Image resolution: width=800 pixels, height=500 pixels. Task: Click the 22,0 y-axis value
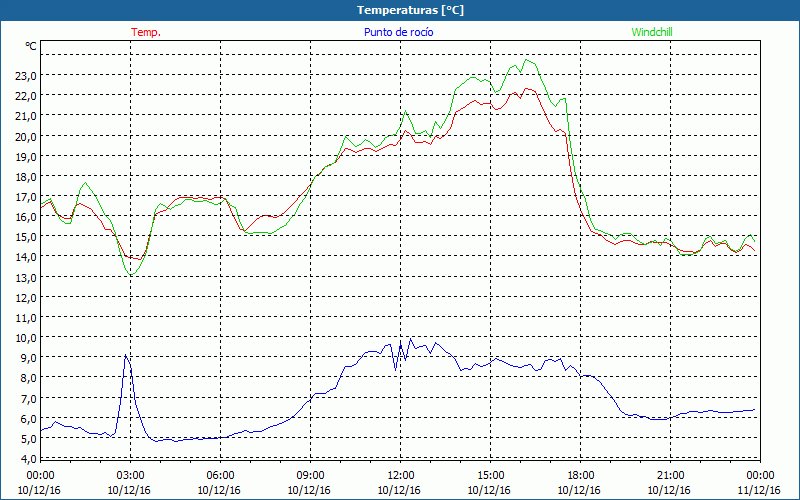coord(27,96)
